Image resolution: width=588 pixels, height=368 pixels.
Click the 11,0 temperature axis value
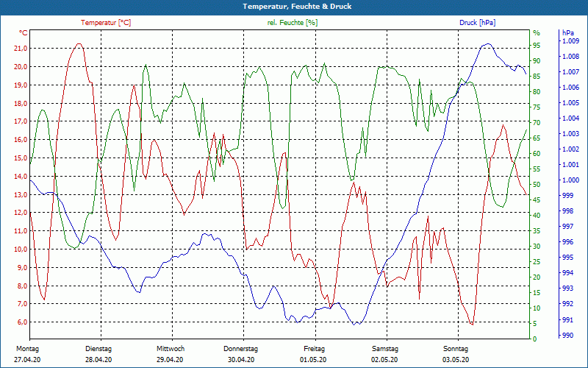[x=21, y=231]
